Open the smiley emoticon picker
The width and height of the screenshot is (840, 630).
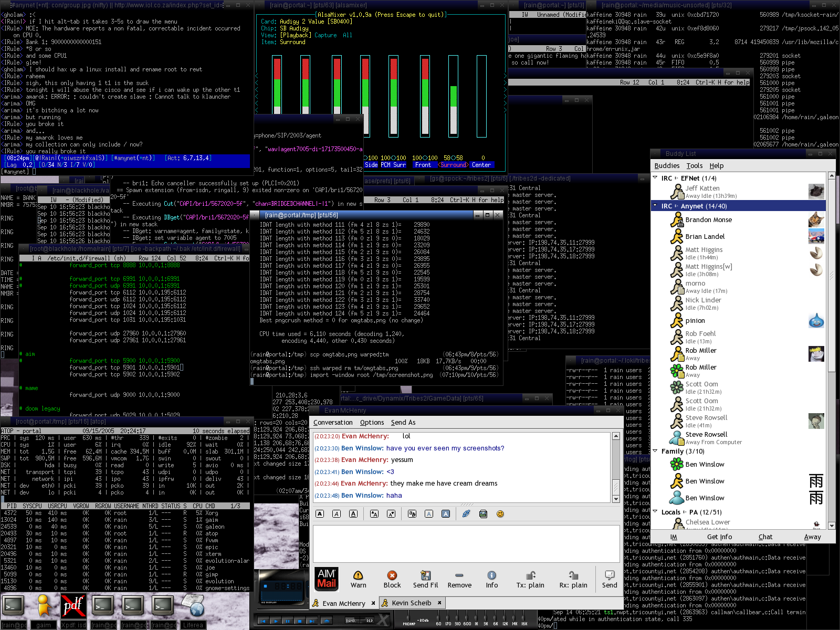pos(500,514)
